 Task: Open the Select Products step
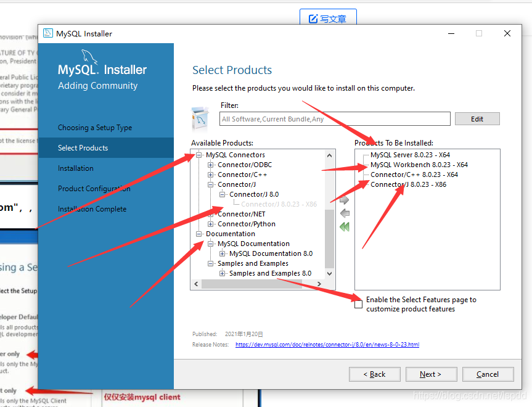click(106, 147)
